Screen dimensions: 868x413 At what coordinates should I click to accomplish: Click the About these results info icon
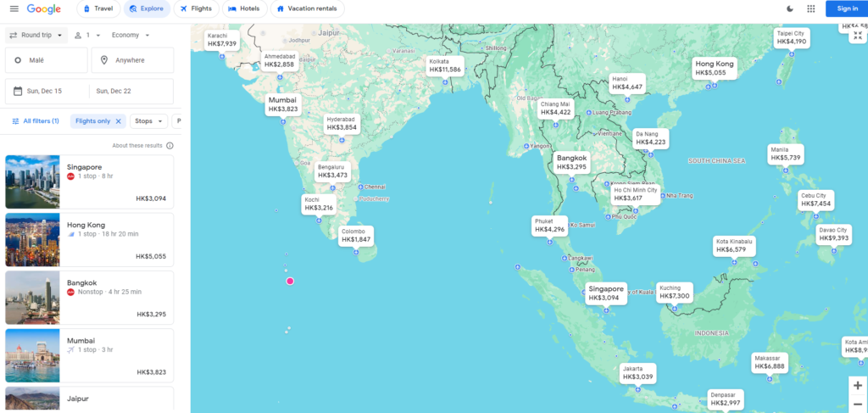coord(170,146)
